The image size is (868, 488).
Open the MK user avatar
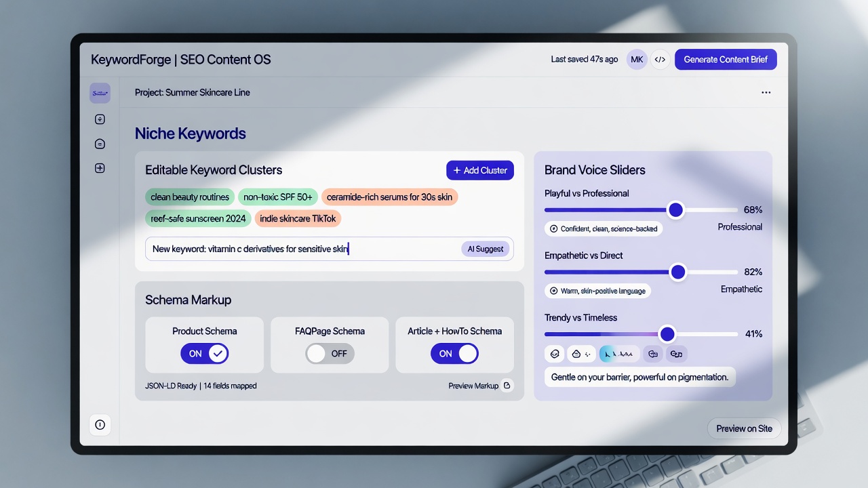[637, 60]
